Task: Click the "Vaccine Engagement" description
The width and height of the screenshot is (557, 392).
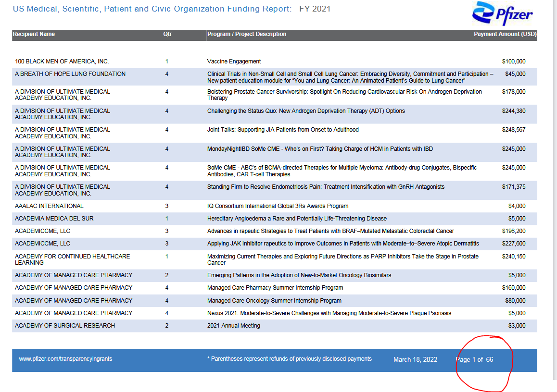Action: [234, 61]
